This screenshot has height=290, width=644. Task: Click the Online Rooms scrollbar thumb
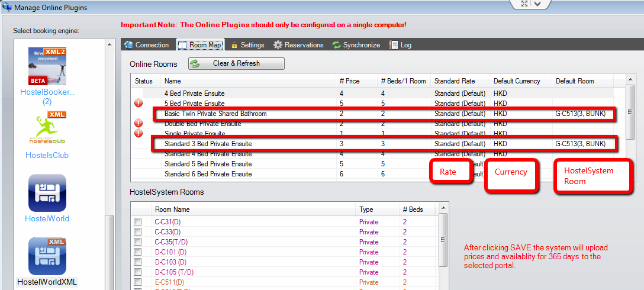[629, 112]
